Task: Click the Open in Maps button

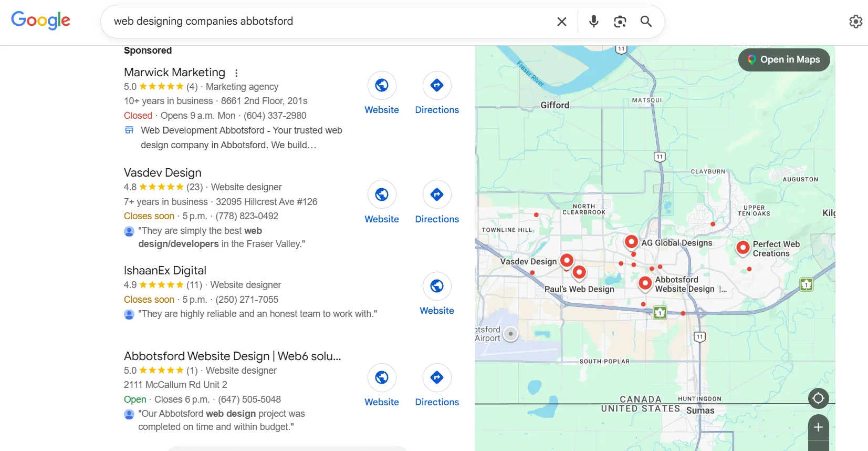Action: [784, 60]
